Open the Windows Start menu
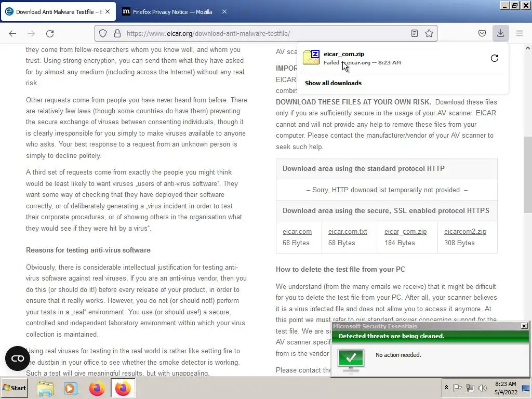Viewport: 532px width, 399px height. (14, 388)
